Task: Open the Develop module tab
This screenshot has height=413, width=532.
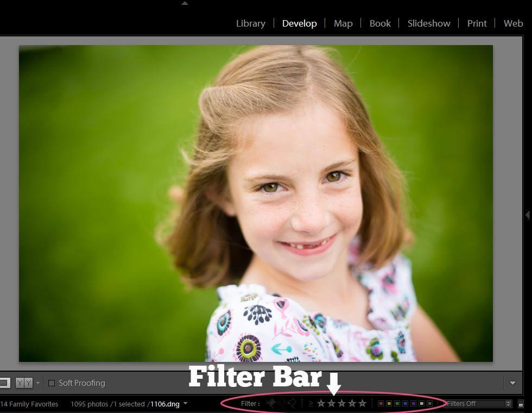Action: click(x=300, y=23)
